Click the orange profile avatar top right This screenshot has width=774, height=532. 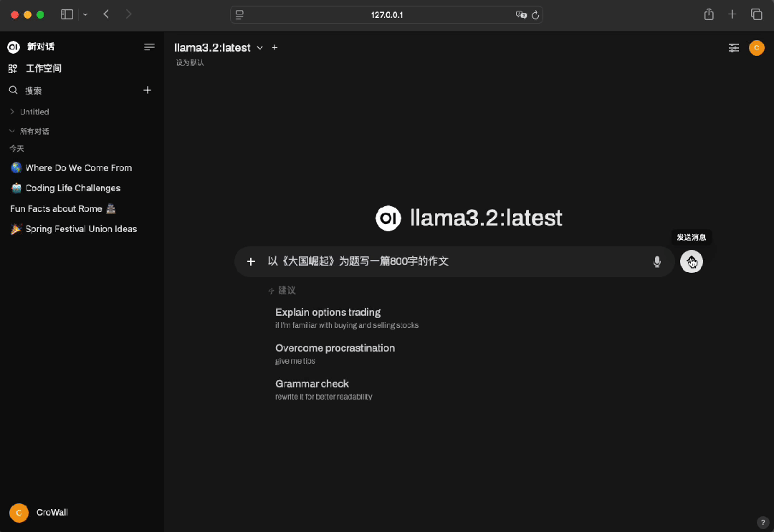[756, 48]
